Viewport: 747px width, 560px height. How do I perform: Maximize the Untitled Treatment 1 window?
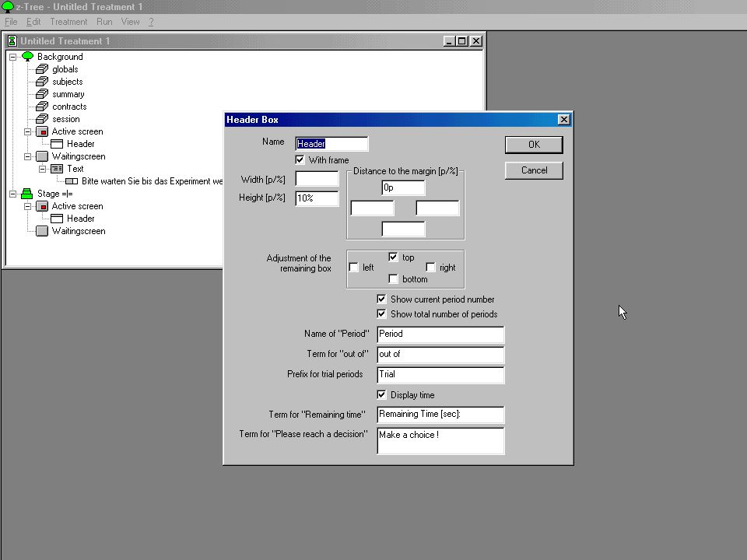click(461, 41)
